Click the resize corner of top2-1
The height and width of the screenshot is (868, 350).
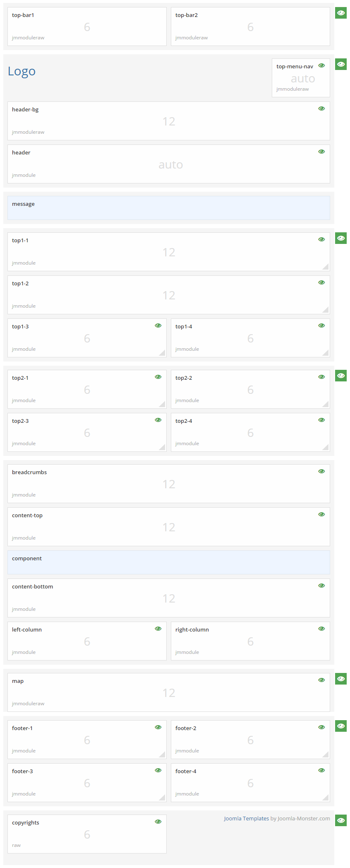pos(163,405)
